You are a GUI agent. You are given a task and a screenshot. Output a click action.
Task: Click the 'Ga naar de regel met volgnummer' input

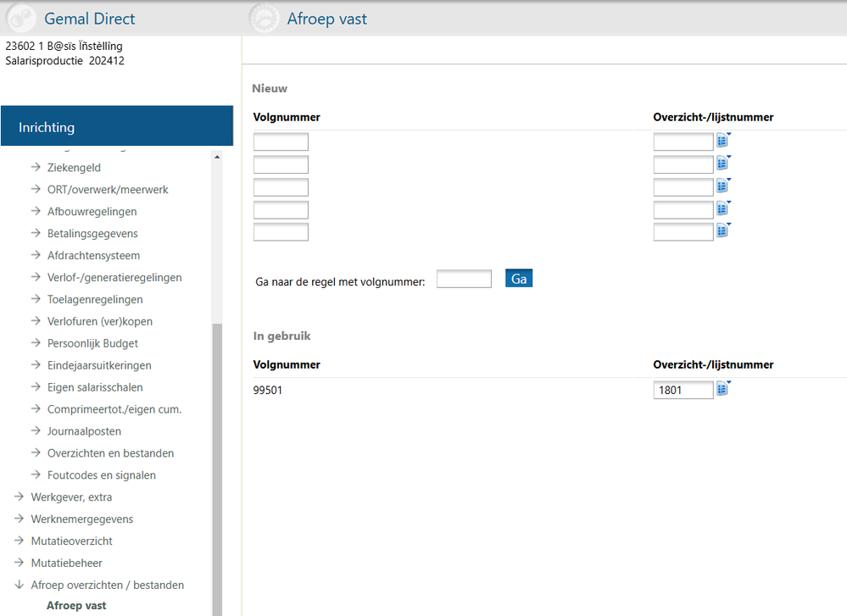[x=464, y=279]
